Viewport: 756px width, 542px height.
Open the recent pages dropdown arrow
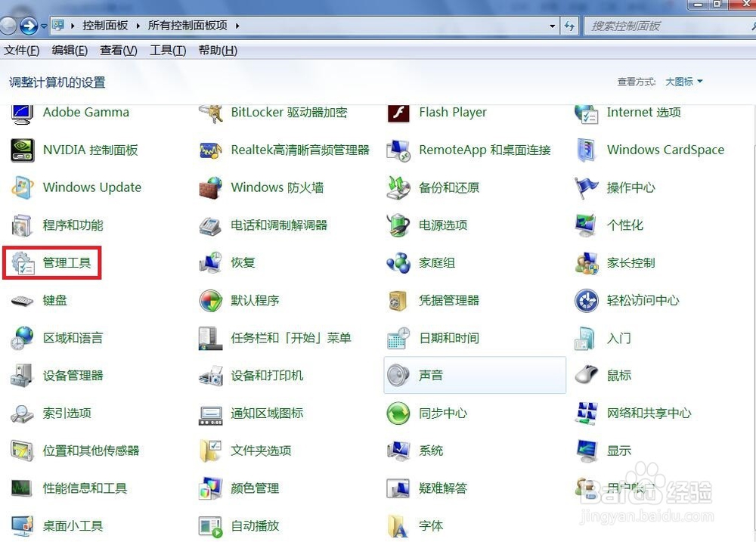(44, 26)
